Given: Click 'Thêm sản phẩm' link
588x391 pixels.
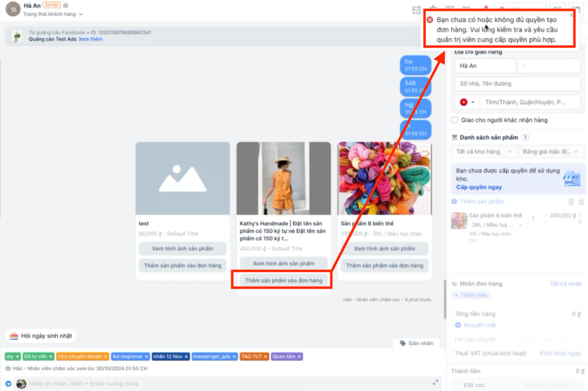Looking at the screenshot, I should click(x=482, y=201).
